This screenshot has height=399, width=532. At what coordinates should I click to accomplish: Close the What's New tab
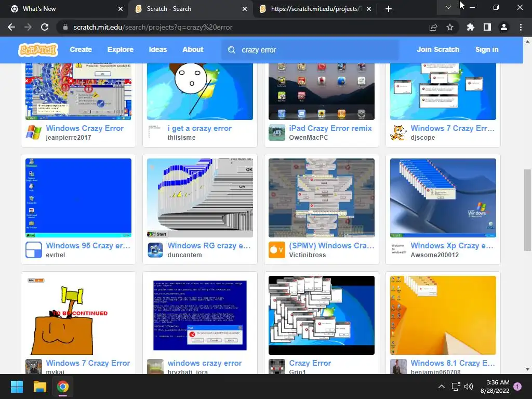point(121,9)
